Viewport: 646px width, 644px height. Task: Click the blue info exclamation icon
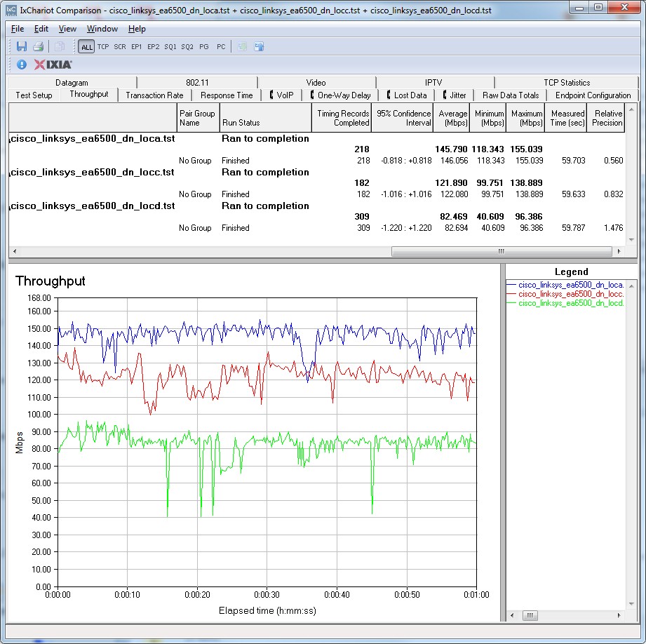click(22, 65)
